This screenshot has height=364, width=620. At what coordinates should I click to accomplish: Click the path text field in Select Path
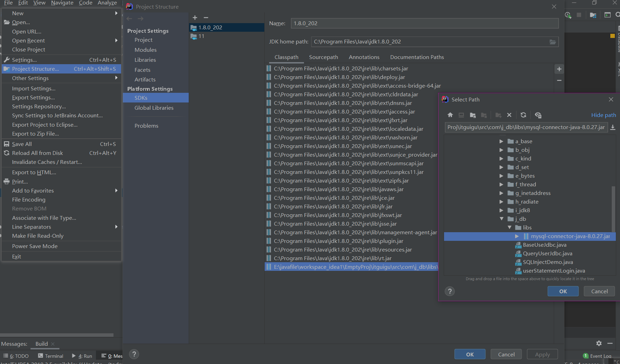[x=526, y=127]
